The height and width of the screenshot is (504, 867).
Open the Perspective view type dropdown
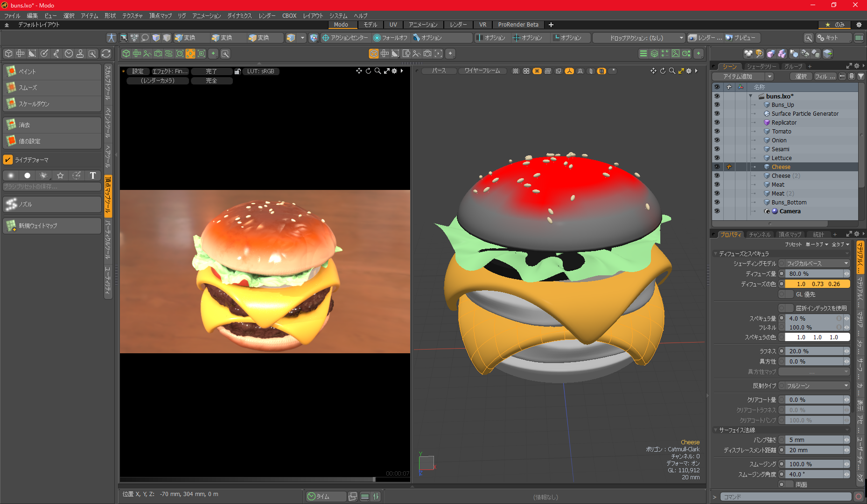click(x=439, y=71)
